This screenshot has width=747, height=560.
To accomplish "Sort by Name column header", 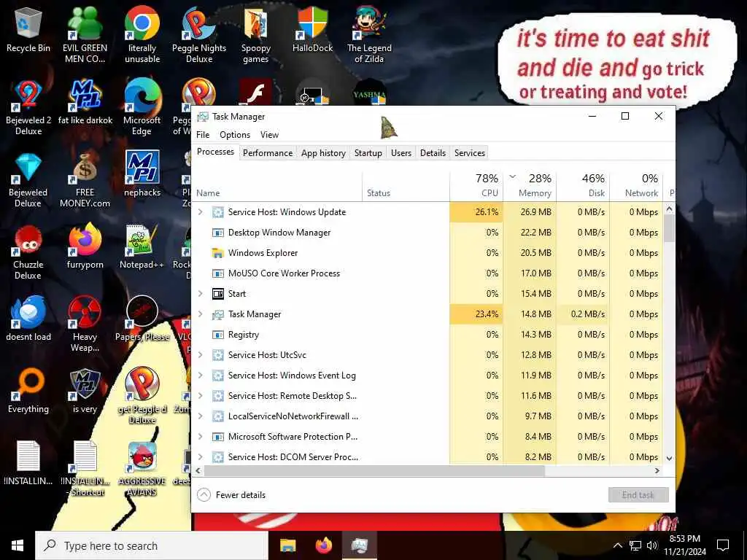I will pyautogui.click(x=277, y=185).
